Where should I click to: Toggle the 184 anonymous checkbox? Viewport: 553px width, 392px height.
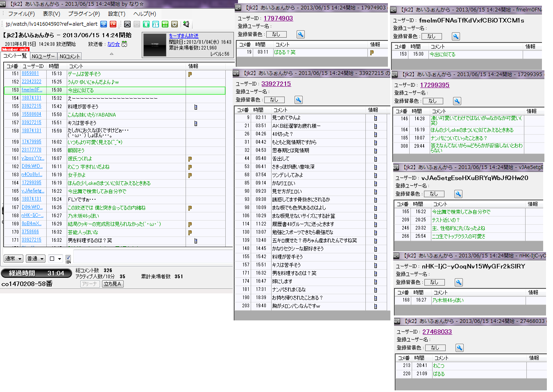[68, 258]
